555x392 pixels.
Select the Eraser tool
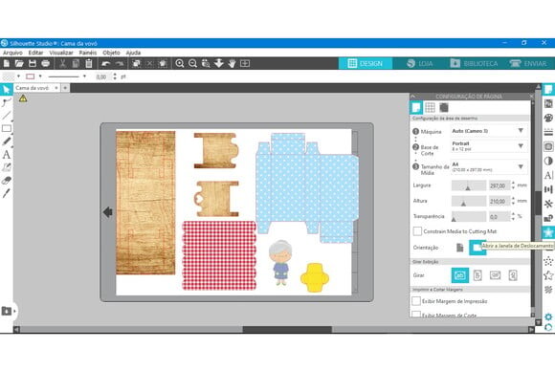click(x=7, y=181)
